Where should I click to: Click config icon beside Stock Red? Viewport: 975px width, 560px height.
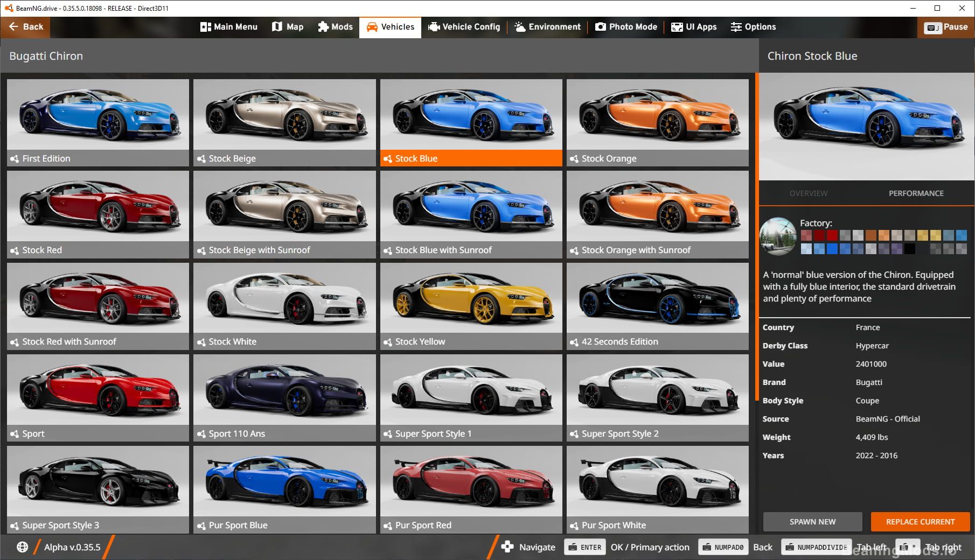(15, 250)
